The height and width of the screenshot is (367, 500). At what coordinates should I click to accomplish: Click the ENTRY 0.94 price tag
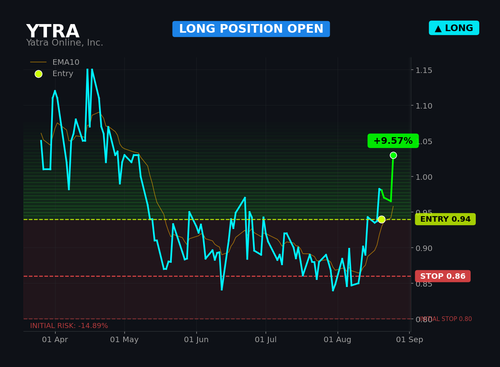[445, 219]
